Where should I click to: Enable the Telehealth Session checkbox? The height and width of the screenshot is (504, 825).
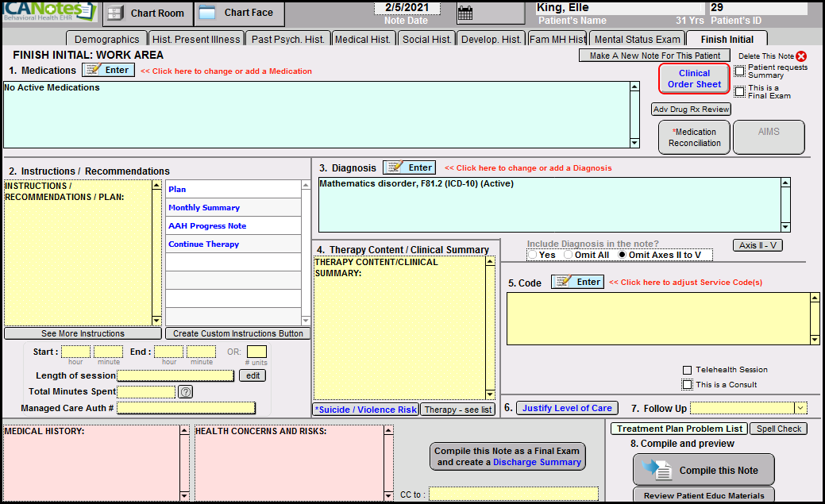coord(688,370)
